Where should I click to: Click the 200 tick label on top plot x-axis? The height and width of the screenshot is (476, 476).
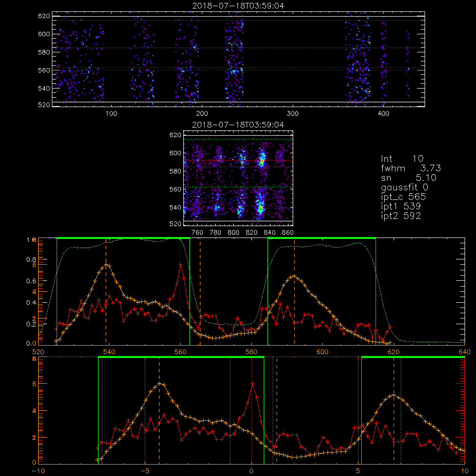click(x=202, y=114)
